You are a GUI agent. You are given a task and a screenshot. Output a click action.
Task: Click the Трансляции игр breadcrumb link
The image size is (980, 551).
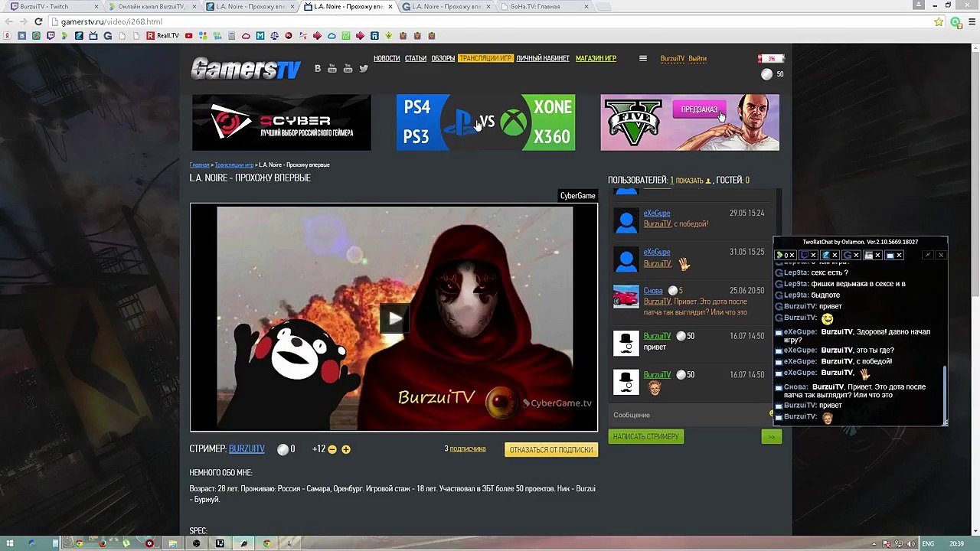tap(234, 165)
